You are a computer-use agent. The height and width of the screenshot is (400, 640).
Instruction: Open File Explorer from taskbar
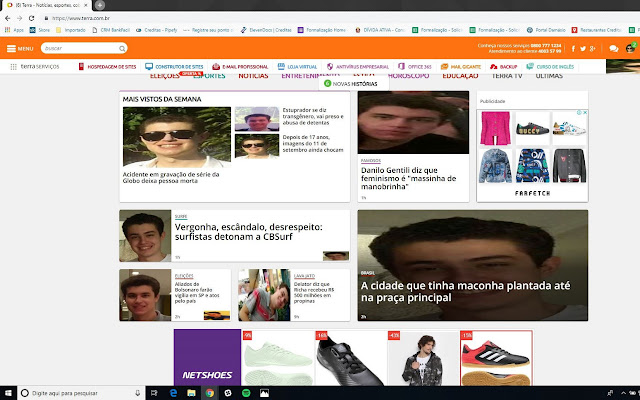coord(191,393)
